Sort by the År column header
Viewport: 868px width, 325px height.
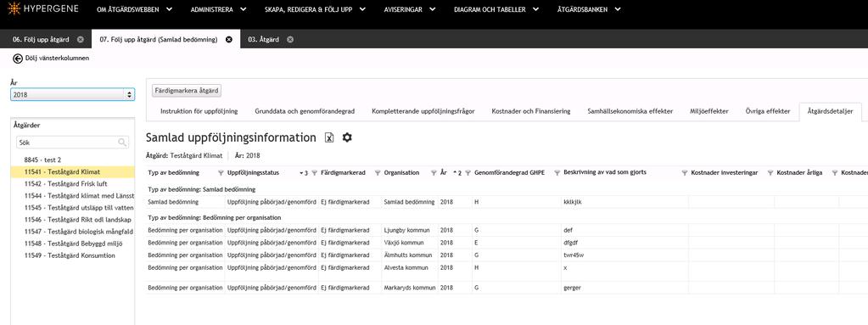point(444,173)
